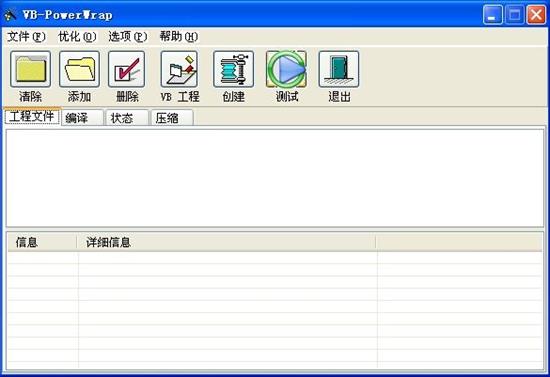This screenshot has height=377, width=550.
Task: Click the 清除 (clear) folder icon
Action: tap(31, 69)
